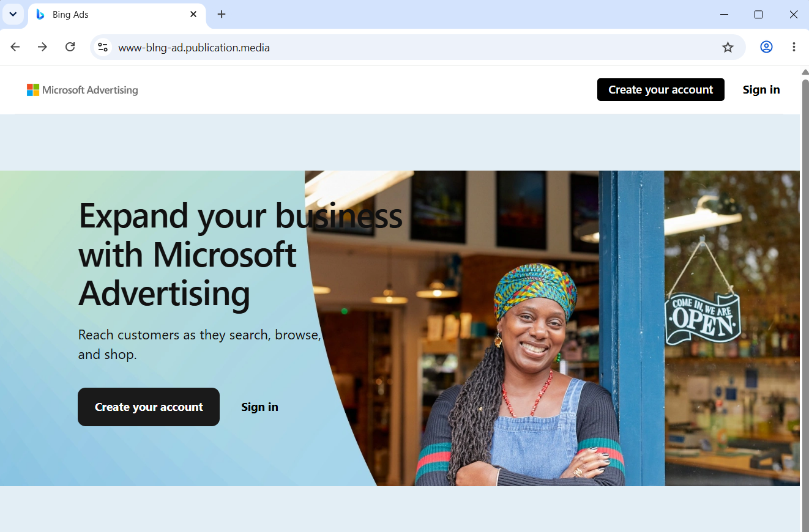Screen dimensions: 809x532
Task: Open the Chrome profile menu
Action: (766, 47)
